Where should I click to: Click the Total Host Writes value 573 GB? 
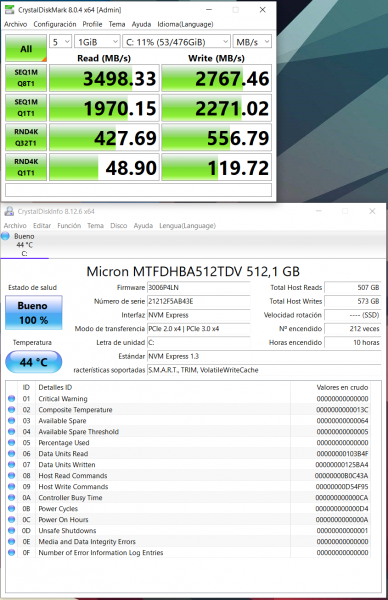click(x=353, y=301)
